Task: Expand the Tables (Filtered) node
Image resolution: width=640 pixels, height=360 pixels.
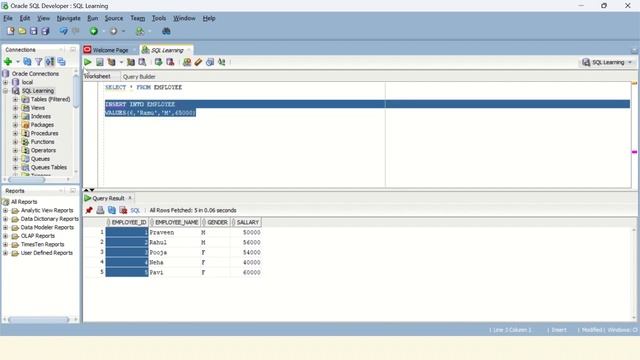Action: pyautogui.click(x=15, y=99)
